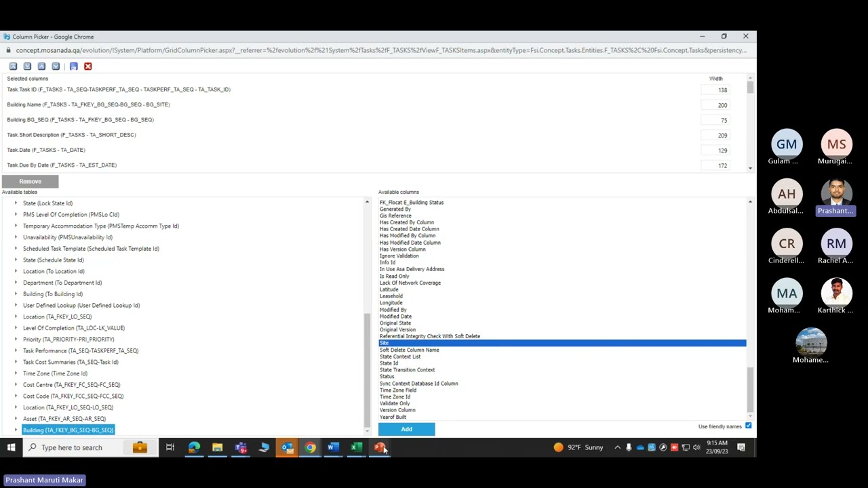
Task: Toggle the Use friendly names checkbox
Action: 748,426
